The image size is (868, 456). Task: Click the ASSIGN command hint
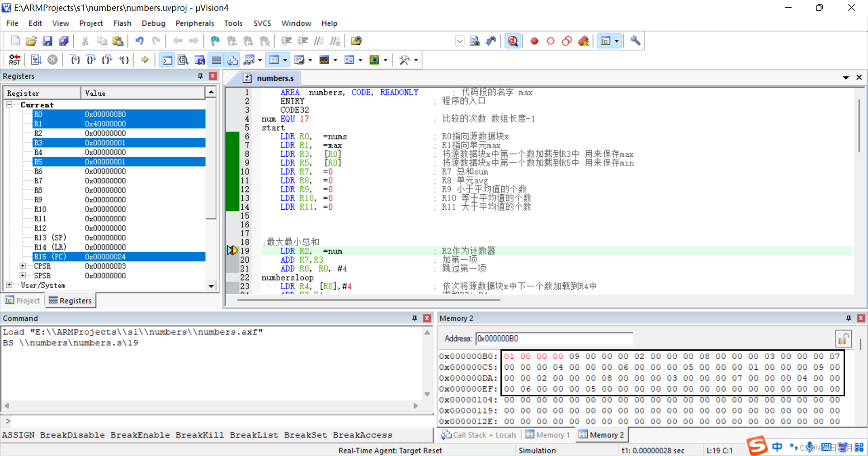tap(18, 435)
